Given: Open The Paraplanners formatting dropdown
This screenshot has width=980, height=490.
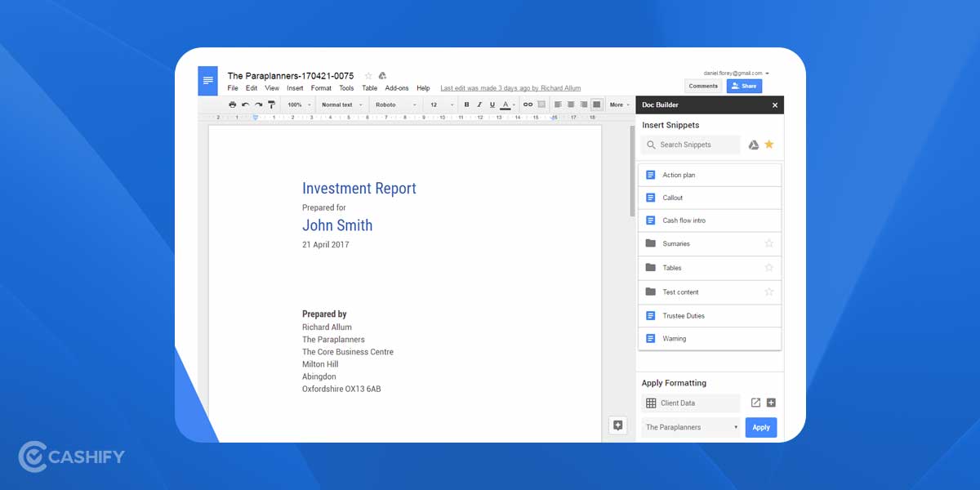Looking at the screenshot, I should (690, 426).
